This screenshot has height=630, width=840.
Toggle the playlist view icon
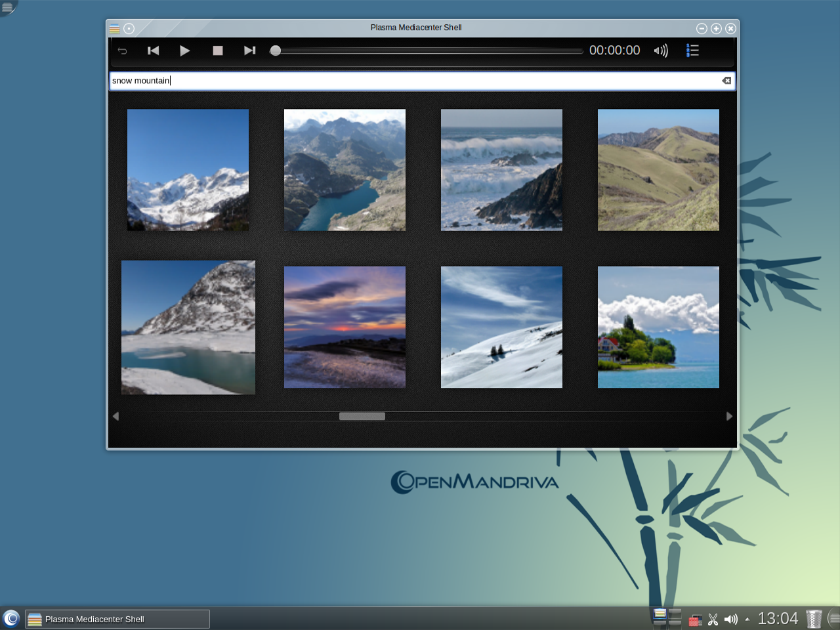coord(692,51)
